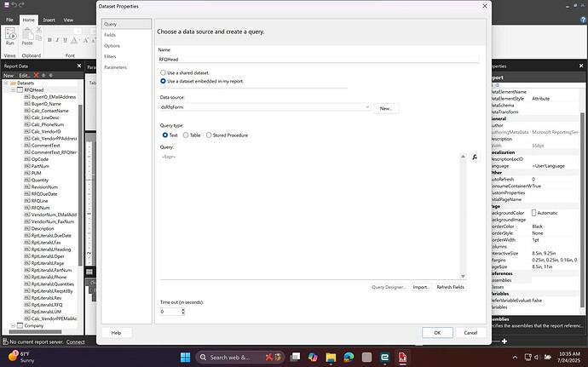Click the Paste icon in Clipboard group

click(27, 36)
